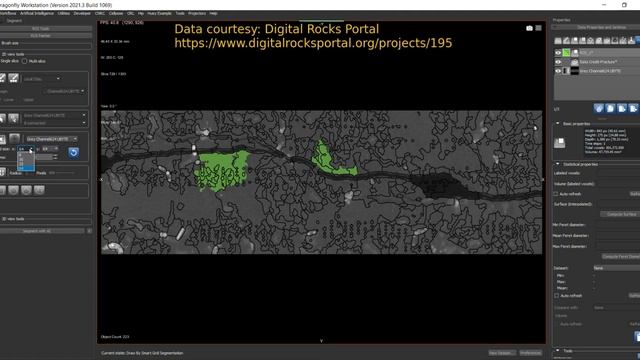The height and width of the screenshot is (360, 640).
Task: Click the New Session button in status bar
Action: coord(502,353)
